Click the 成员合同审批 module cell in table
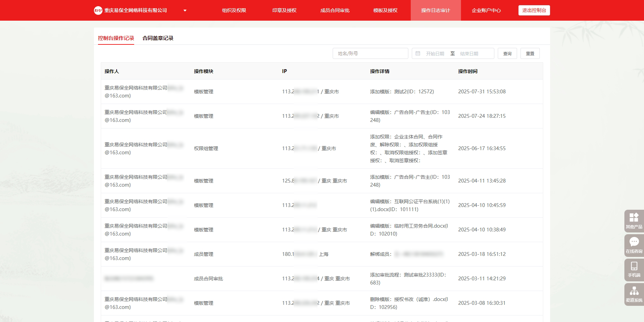 click(208, 279)
